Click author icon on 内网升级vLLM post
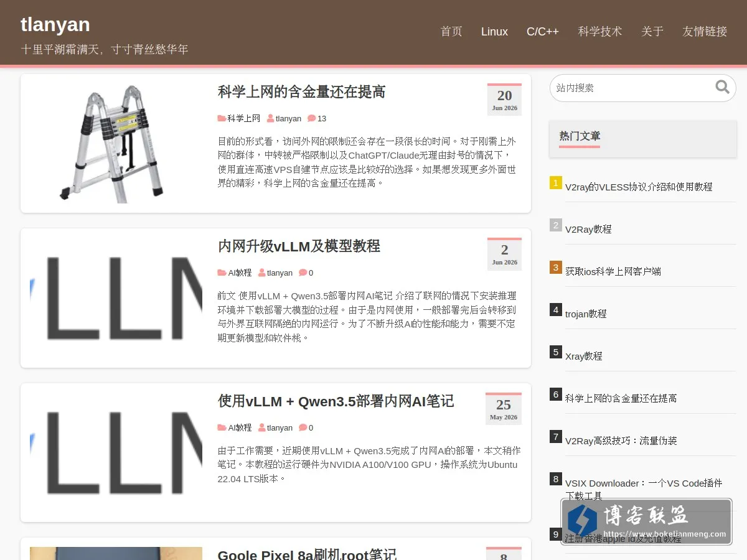 pos(262,273)
